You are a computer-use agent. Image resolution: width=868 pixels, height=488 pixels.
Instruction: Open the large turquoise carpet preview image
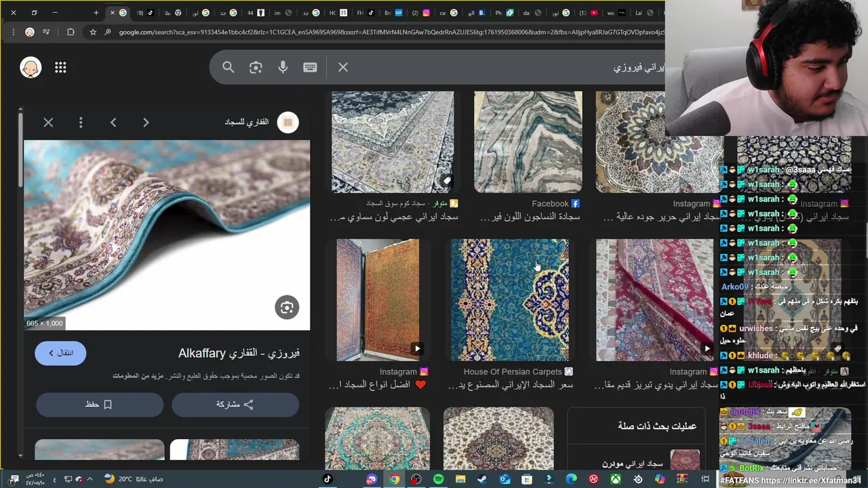coord(167,235)
